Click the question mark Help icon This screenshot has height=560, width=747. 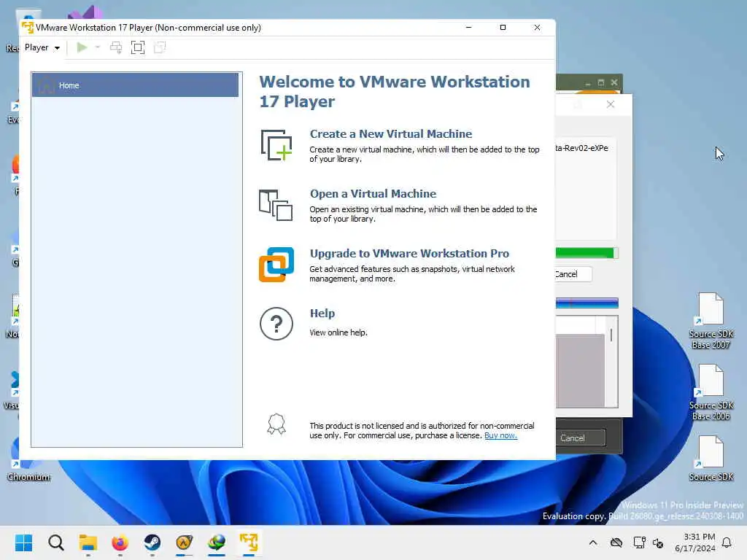pyautogui.click(x=276, y=324)
